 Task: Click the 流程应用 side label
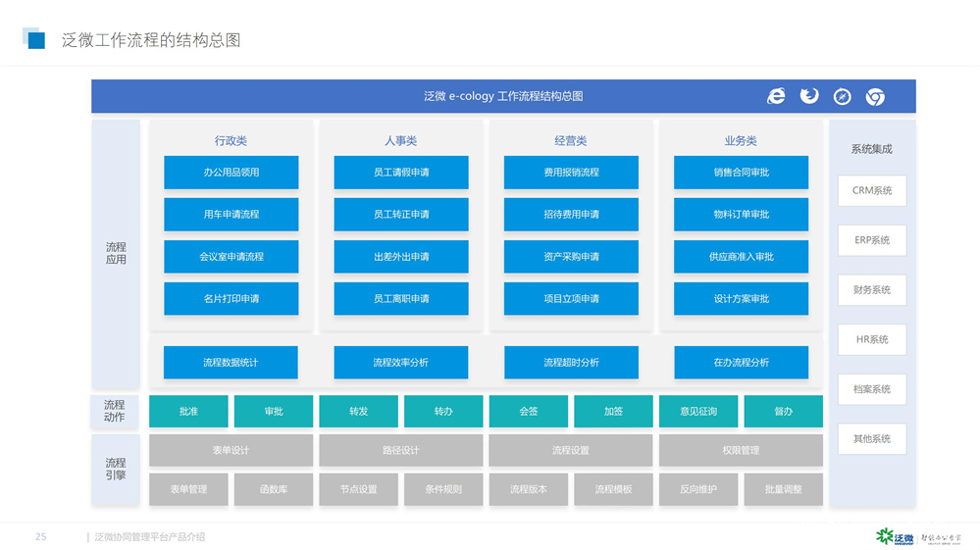116,254
